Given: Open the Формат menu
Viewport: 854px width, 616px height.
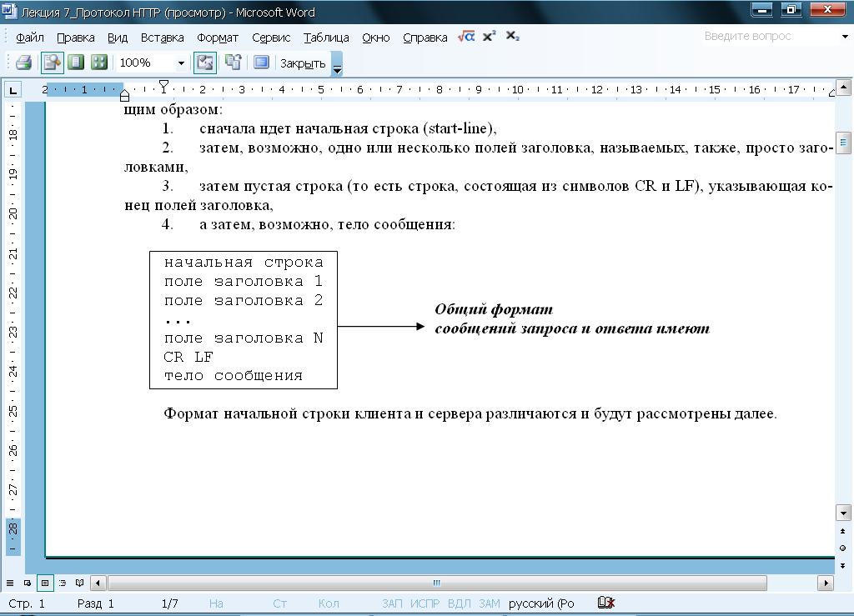Looking at the screenshot, I should tap(218, 38).
